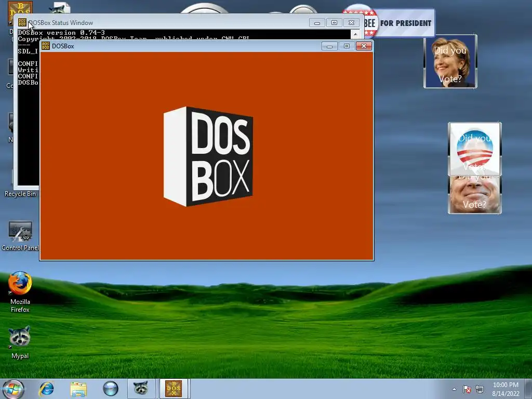Open the network tray icon
Screen dimensions: 532x399
[x=480, y=389]
